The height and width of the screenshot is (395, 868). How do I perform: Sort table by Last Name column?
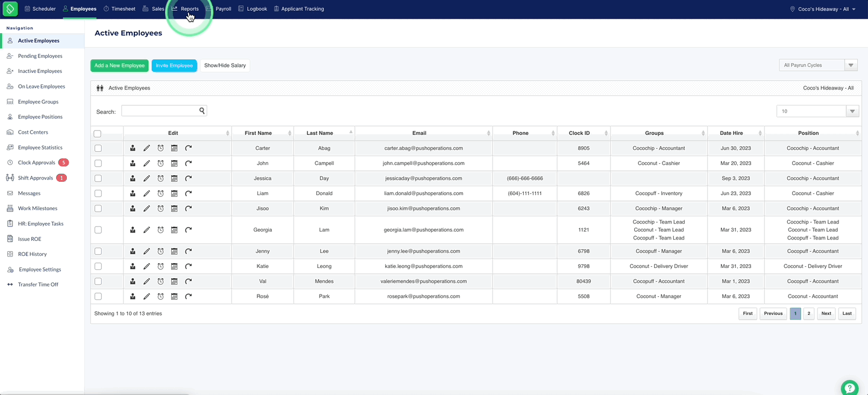pos(324,133)
